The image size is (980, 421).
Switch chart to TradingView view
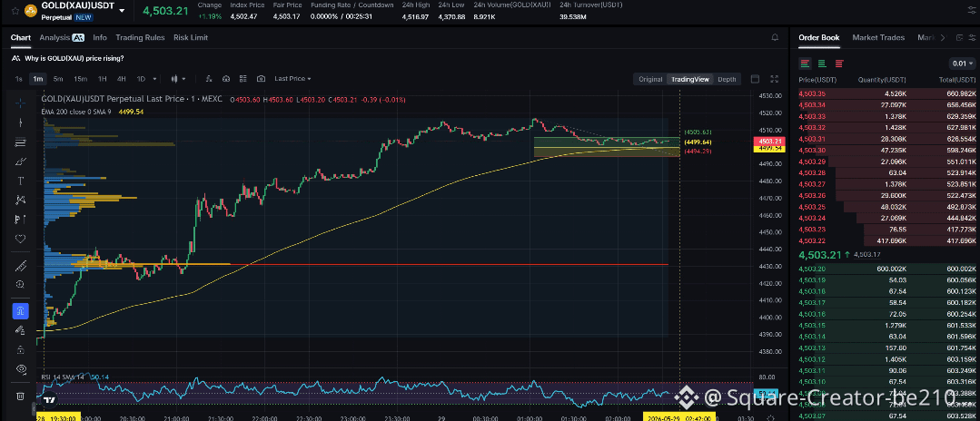pyautogui.click(x=690, y=79)
